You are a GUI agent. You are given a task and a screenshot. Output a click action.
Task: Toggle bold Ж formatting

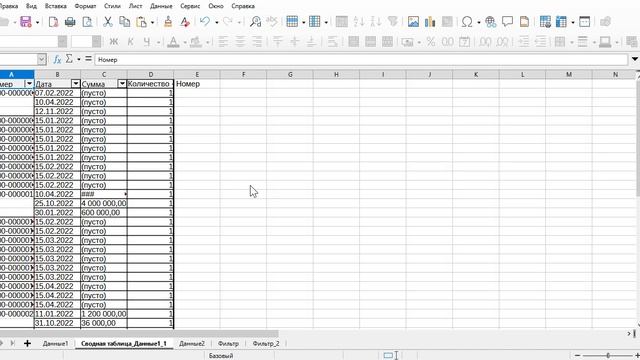coord(113,42)
